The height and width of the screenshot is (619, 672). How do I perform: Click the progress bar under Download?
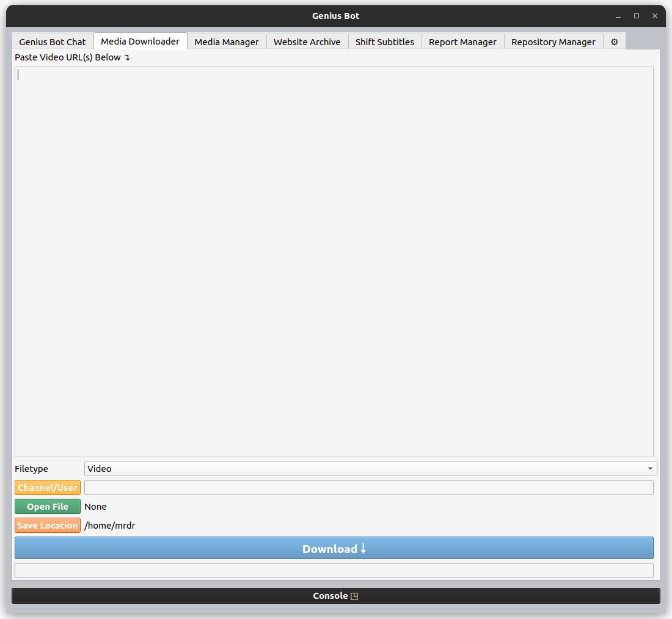point(335,570)
